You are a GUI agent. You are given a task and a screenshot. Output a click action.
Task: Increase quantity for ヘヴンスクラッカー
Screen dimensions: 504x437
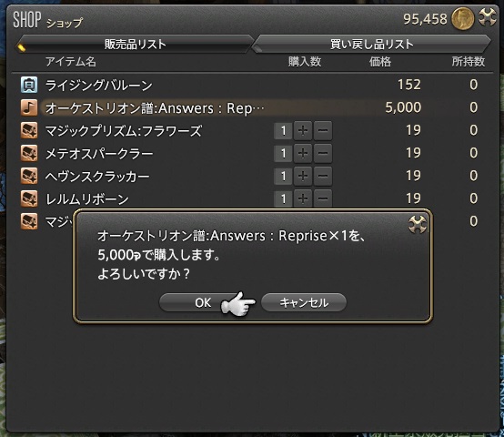pyautogui.click(x=303, y=177)
